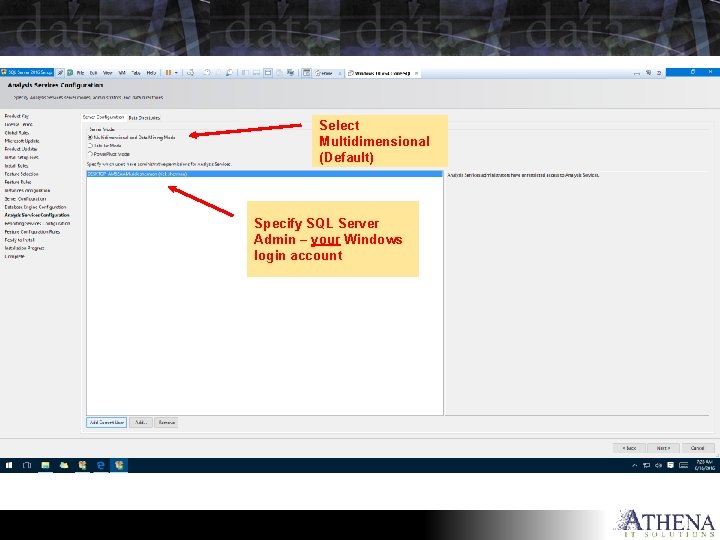Click Feature Selection step in sidebar
720x540 pixels.
22,174
